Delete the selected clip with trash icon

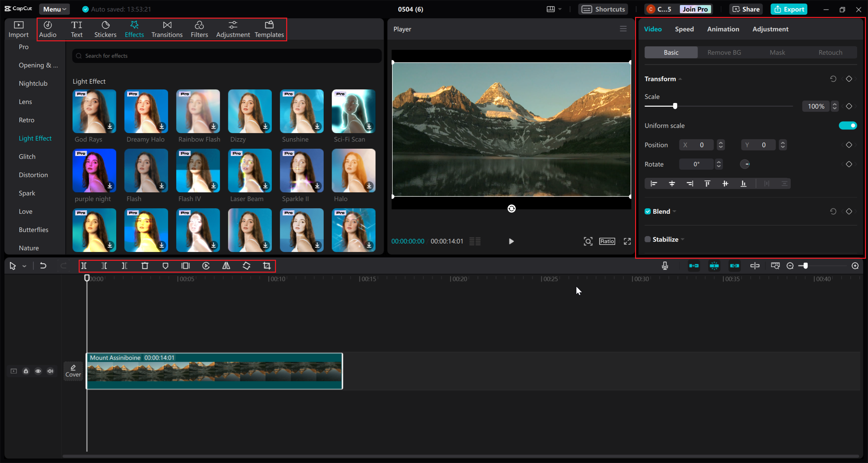point(145,266)
